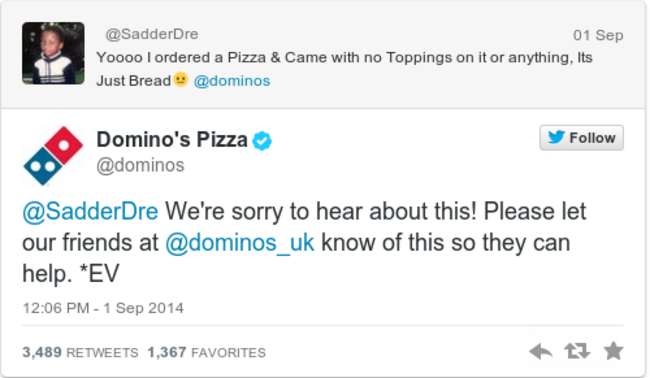Follow Domino's Pizza account
The height and width of the screenshot is (378, 650).
point(582,138)
